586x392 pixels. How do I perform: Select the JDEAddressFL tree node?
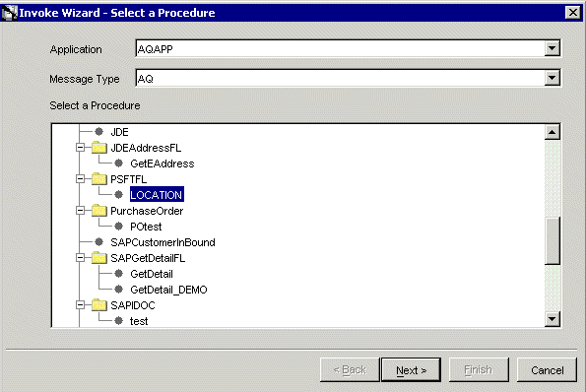click(146, 148)
